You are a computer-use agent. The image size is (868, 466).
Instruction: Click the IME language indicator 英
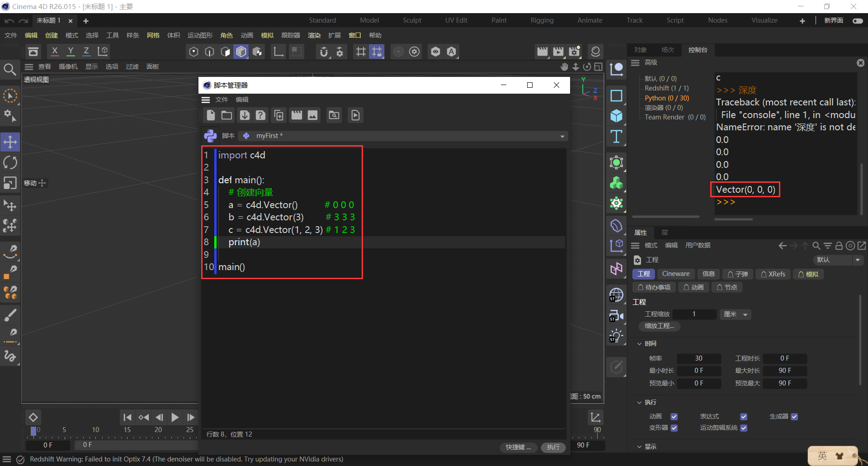823,456
